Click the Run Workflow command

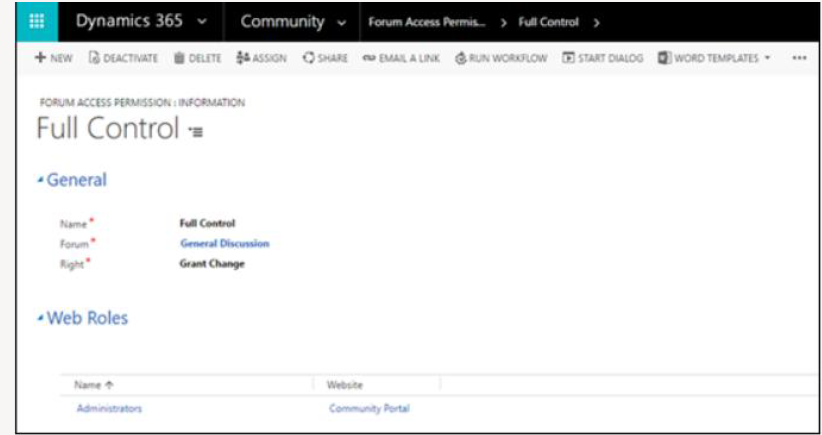point(501,58)
